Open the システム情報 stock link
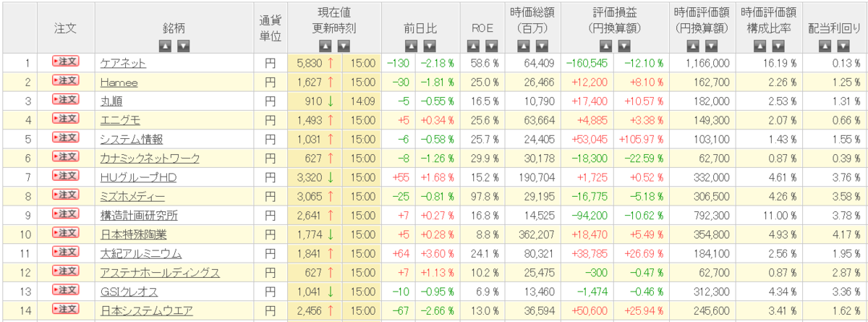 click(x=132, y=139)
